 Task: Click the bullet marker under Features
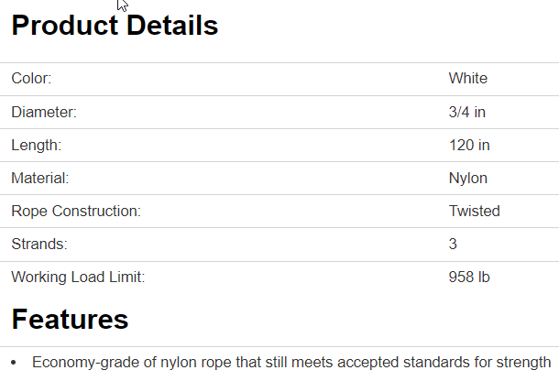point(14,363)
